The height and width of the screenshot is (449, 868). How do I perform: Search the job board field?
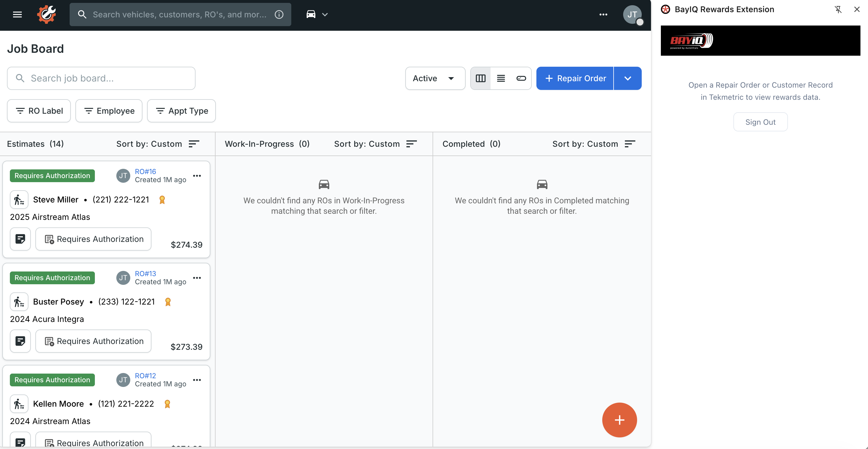(101, 78)
